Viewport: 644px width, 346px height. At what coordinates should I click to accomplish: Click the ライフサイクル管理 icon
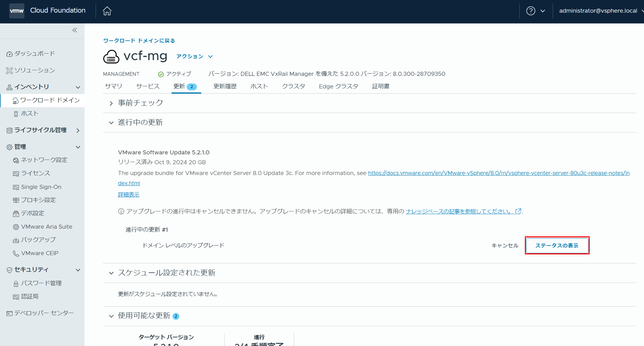(x=10, y=131)
